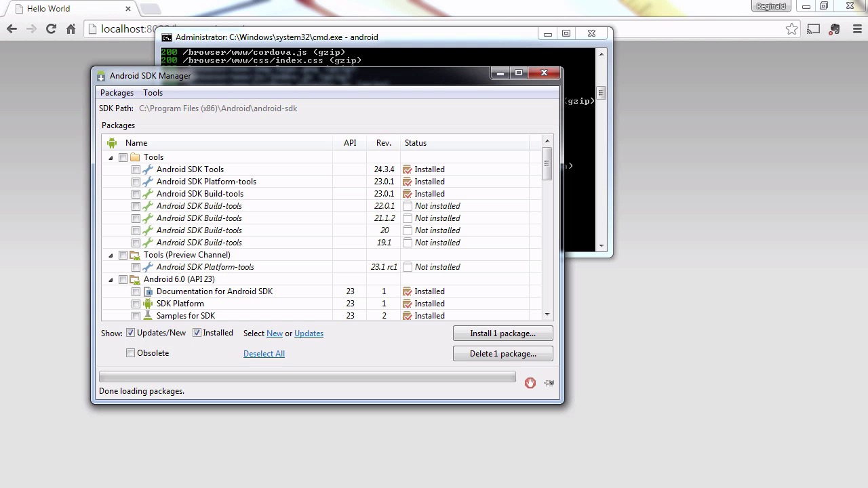868x488 pixels.
Task: Click the cmd window scrollbar thumb
Action: point(601,93)
